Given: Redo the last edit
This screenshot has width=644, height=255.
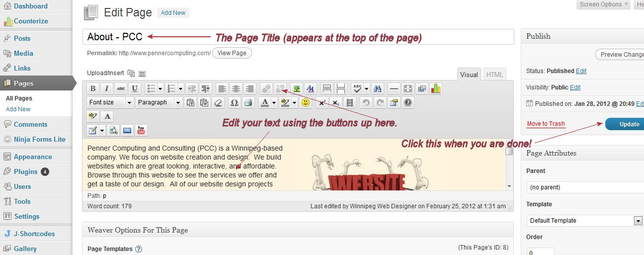Looking at the screenshot, I should [380, 102].
